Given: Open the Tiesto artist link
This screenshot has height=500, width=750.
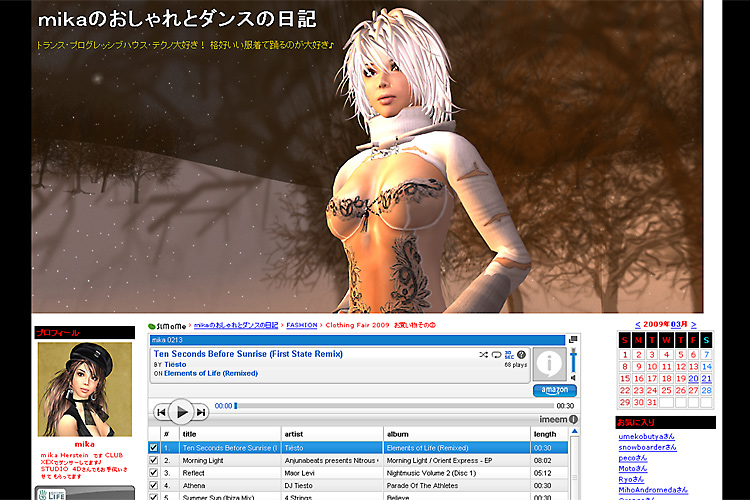Looking at the screenshot, I should tap(175, 365).
